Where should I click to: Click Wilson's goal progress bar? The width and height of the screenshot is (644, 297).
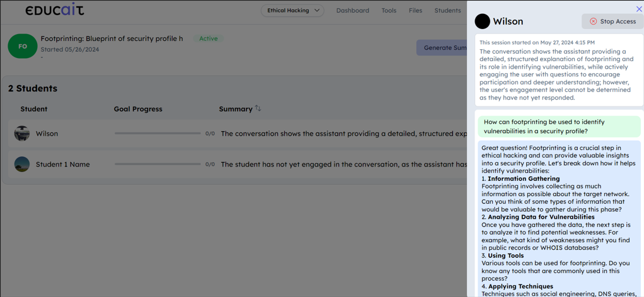click(x=158, y=134)
